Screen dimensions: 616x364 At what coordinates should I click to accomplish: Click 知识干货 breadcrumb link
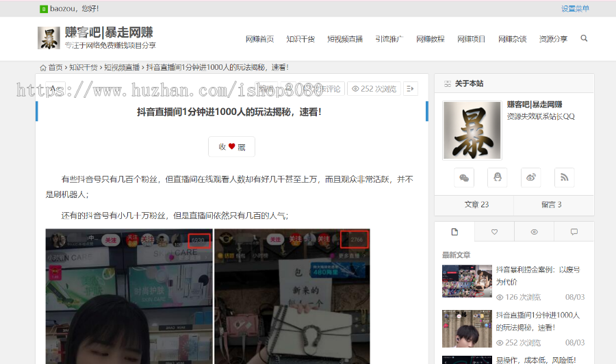84,68
